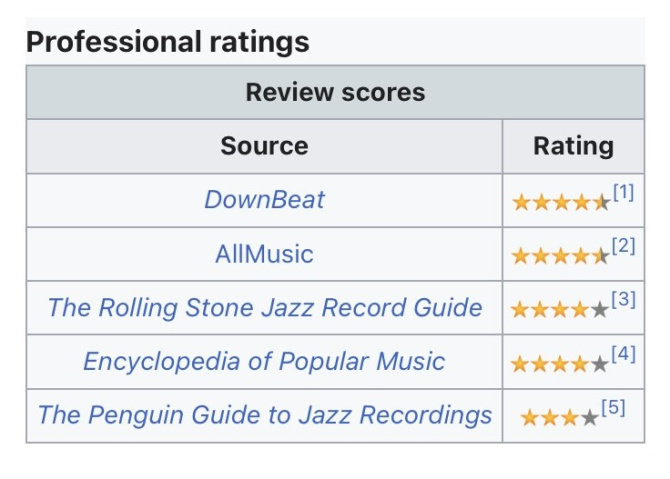Click the Rating column header
Screen dimensions: 670x479
pyautogui.click(x=573, y=146)
